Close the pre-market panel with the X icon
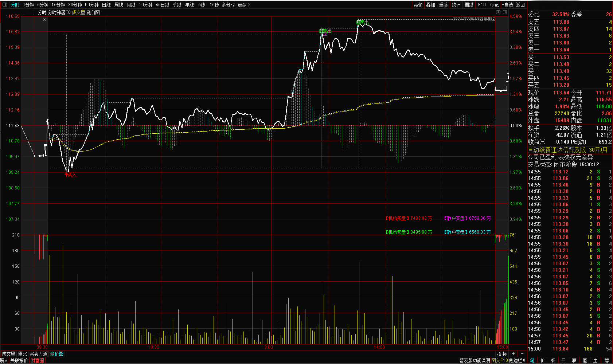The width and height of the screenshot is (613, 364). (x=44, y=20)
